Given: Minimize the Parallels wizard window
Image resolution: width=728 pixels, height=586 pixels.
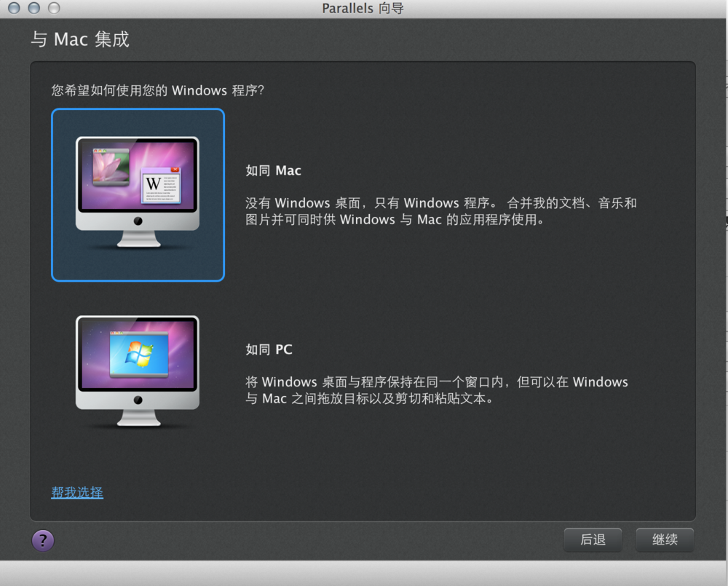Looking at the screenshot, I should click(34, 8).
